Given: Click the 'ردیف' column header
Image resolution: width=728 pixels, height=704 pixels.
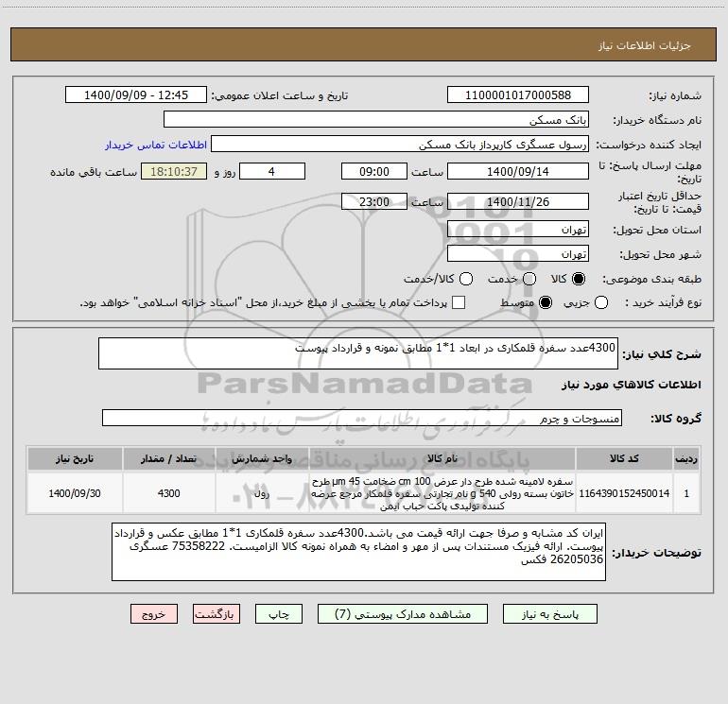Looking at the screenshot, I should 686,458.
